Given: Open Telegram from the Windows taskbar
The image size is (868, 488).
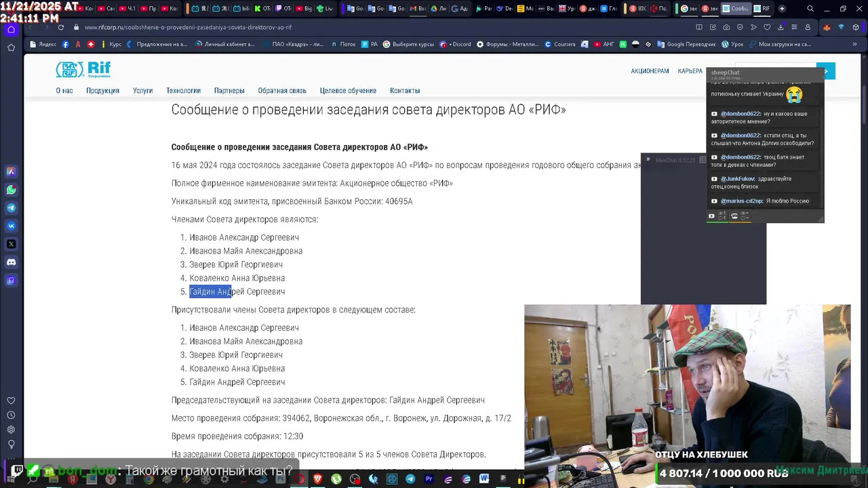Looking at the screenshot, I should point(410,479).
